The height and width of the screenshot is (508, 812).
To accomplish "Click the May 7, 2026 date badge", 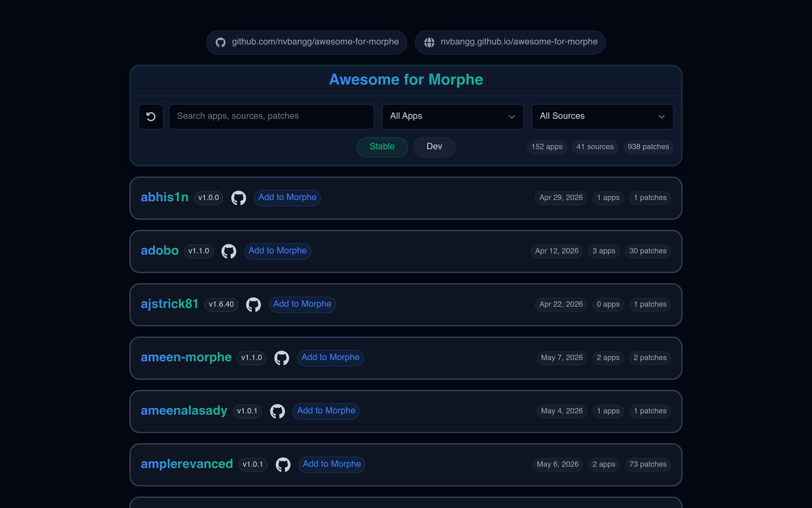I will pos(562,358).
